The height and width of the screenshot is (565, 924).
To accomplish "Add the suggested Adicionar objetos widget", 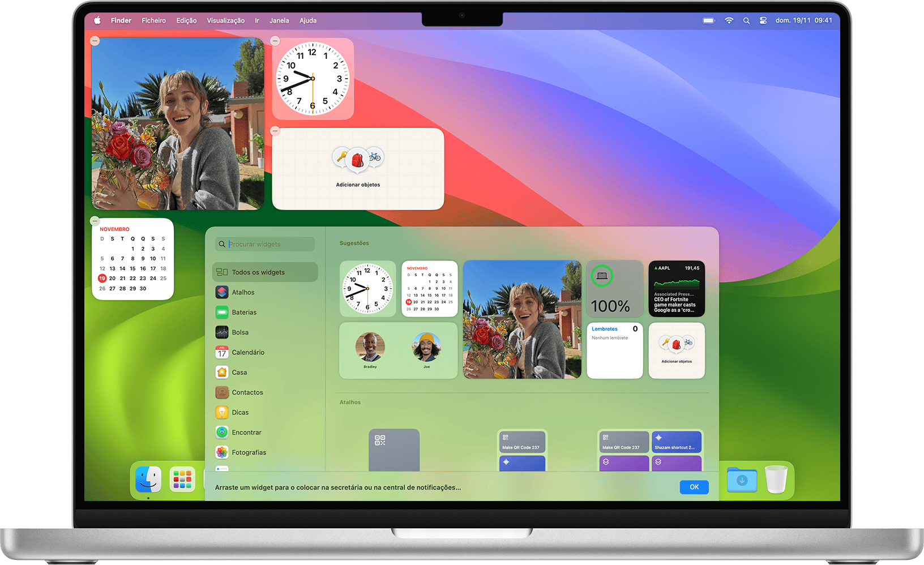I will click(677, 350).
